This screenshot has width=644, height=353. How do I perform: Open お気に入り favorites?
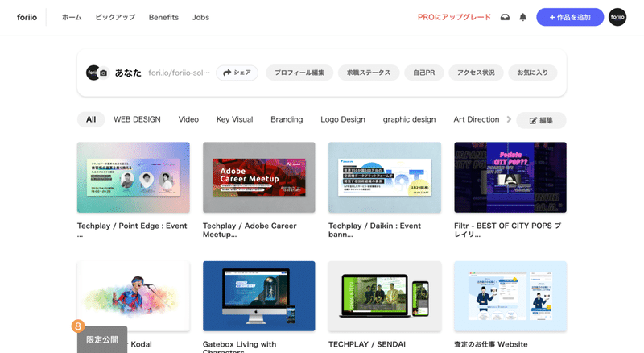point(533,73)
